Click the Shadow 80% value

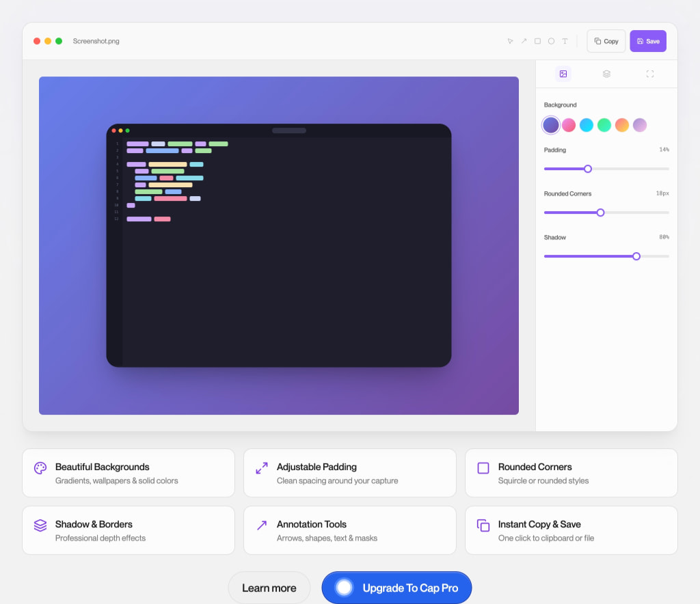pos(664,237)
